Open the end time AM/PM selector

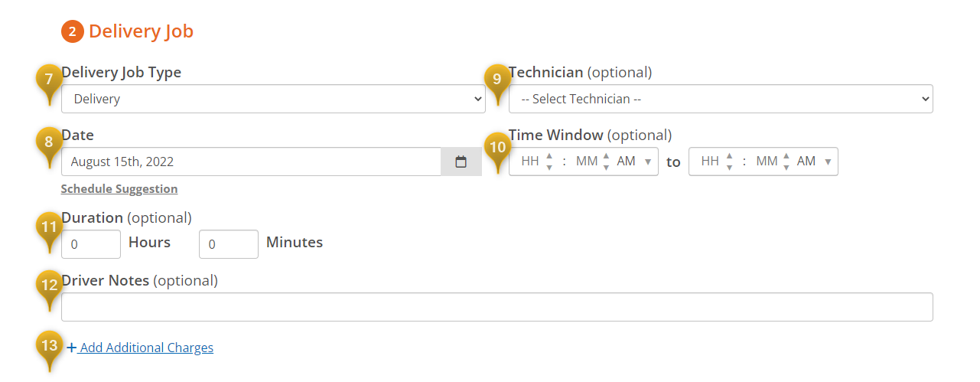click(815, 162)
